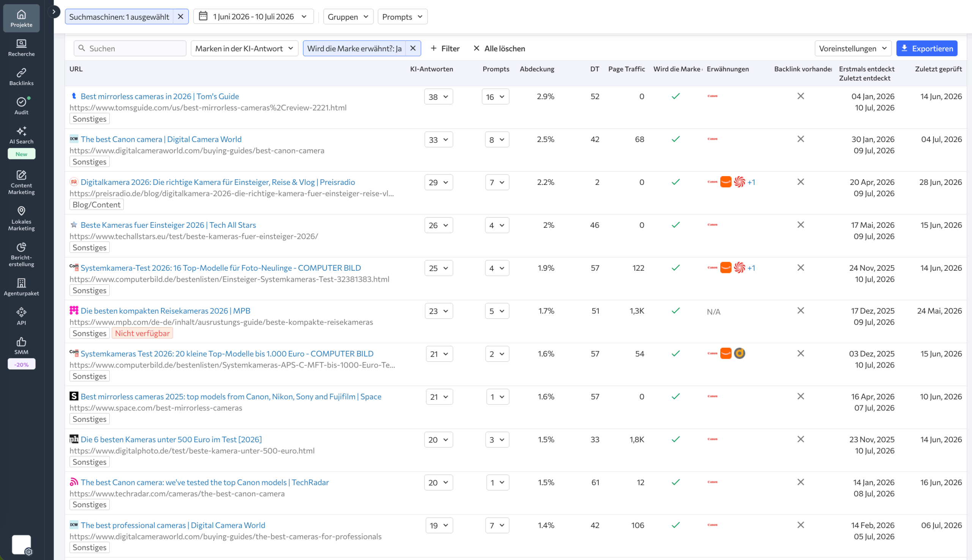Open Backlinks in the sidebar
972x560 pixels.
coord(21,77)
